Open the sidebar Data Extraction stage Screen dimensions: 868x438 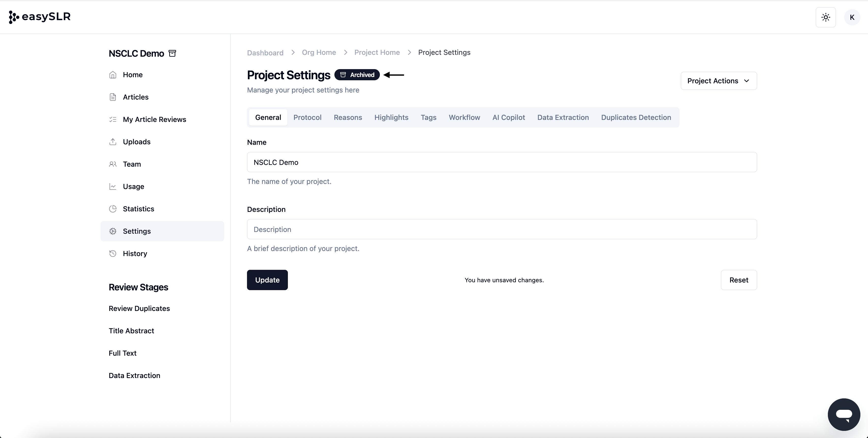[134, 375]
